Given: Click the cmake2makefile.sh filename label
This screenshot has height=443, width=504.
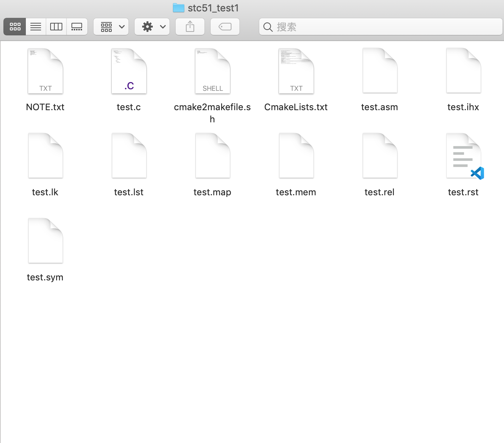Looking at the screenshot, I should click(212, 113).
